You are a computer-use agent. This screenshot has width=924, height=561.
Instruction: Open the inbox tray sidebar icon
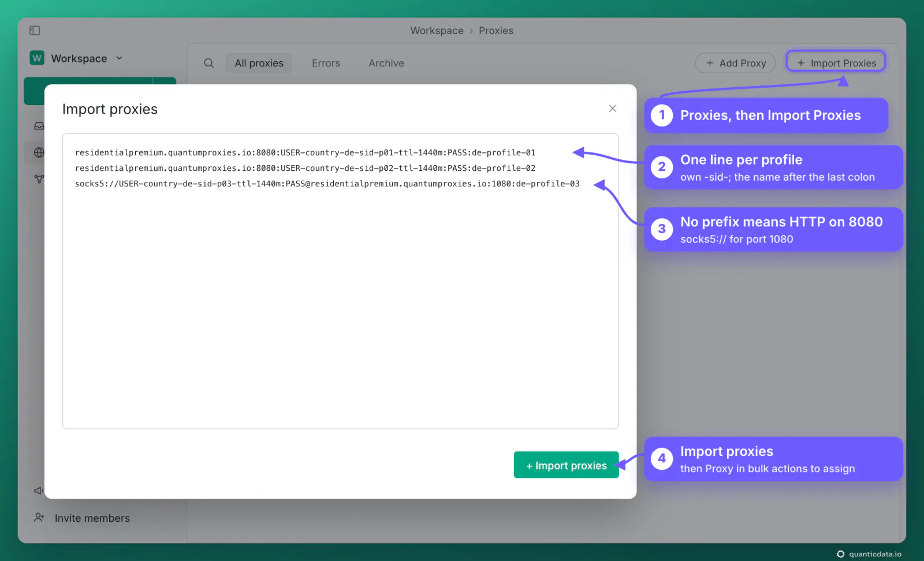click(x=39, y=126)
